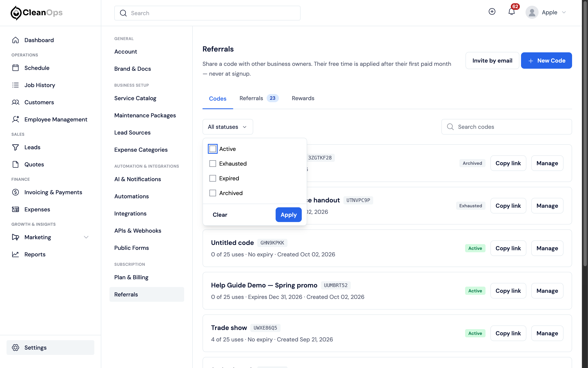588x368 pixels.
Task: Click Invite by email button
Action: click(492, 61)
